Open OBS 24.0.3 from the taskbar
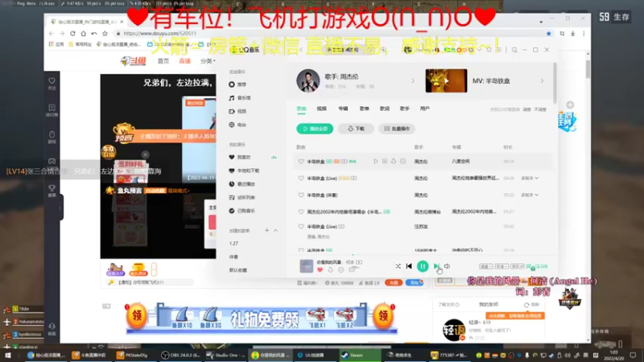The image size is (644, 362). [x=180, y=355]
